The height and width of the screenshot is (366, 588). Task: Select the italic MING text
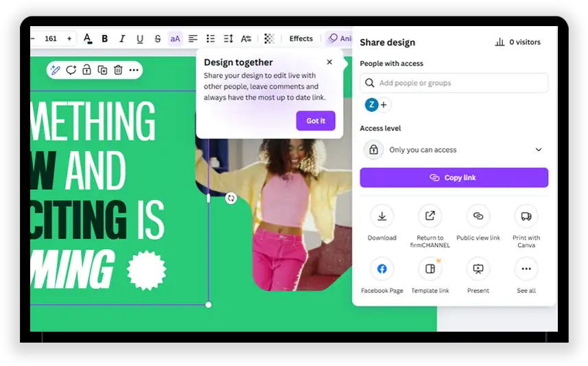pyautogui.click(x=73, y=268)
